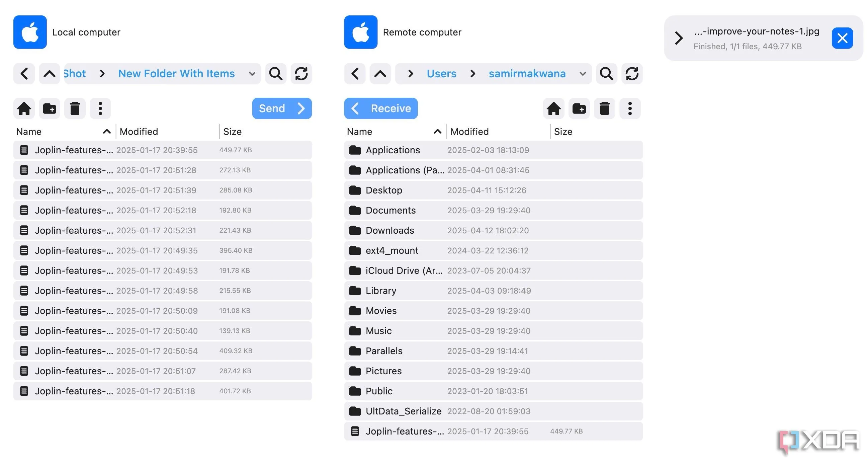The image size is (868, 464).
Task: Select local file sized 449.77 KB
Action: (163, 150)
